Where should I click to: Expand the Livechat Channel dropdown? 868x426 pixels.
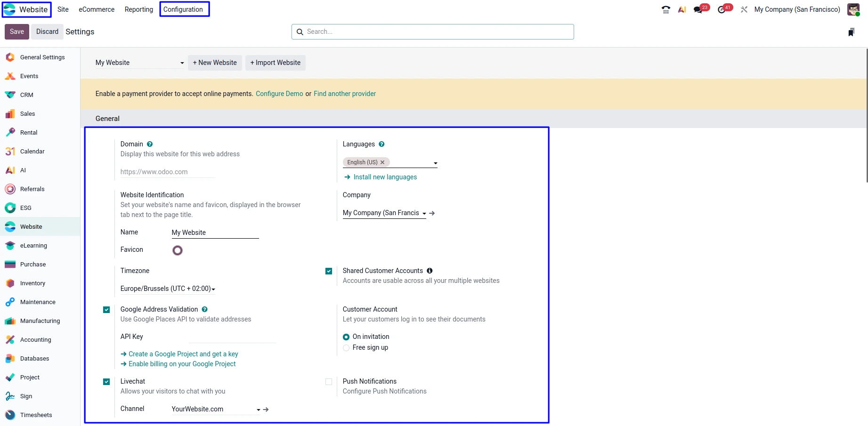(x=216, y=410)
